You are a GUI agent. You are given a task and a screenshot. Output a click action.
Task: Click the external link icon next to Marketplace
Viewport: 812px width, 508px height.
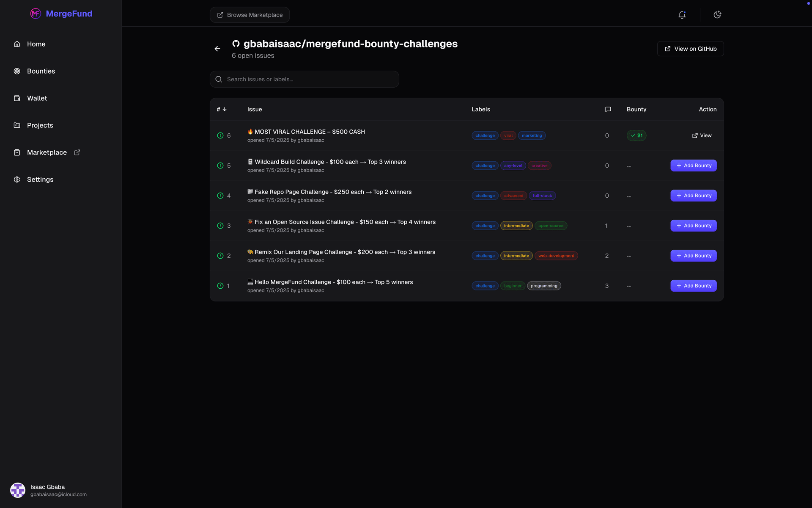click(x=77, y=152)
